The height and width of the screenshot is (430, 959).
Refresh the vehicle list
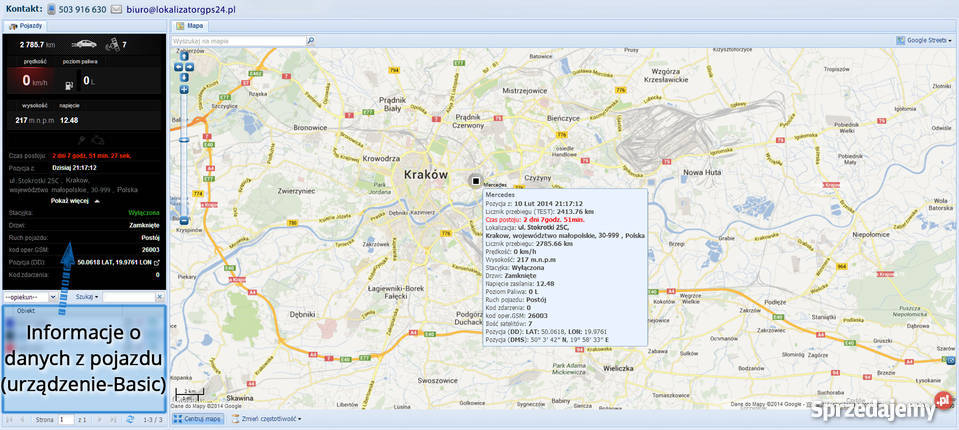(x=130, y=420)
